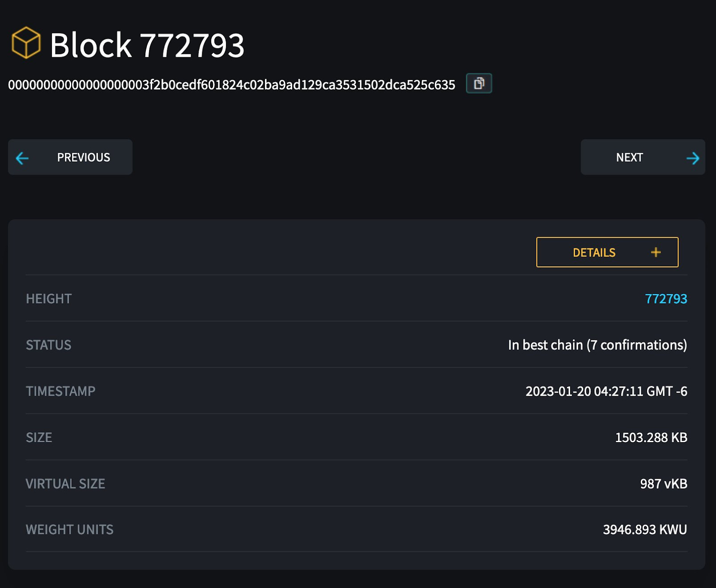Click the Block 772793 heading
Viewport: 716px width, 588px height.
pyautogui.click(x=147, y=45)
